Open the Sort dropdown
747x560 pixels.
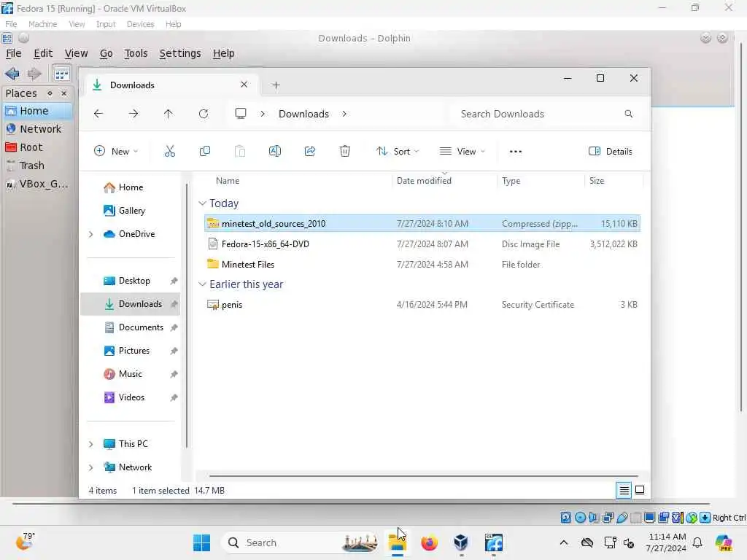pyautogui.click(x=398, y=152)
